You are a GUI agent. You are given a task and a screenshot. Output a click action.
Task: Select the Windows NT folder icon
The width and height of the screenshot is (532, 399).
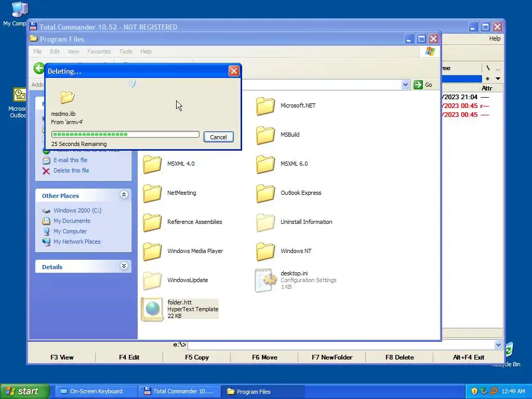[265, 252]
